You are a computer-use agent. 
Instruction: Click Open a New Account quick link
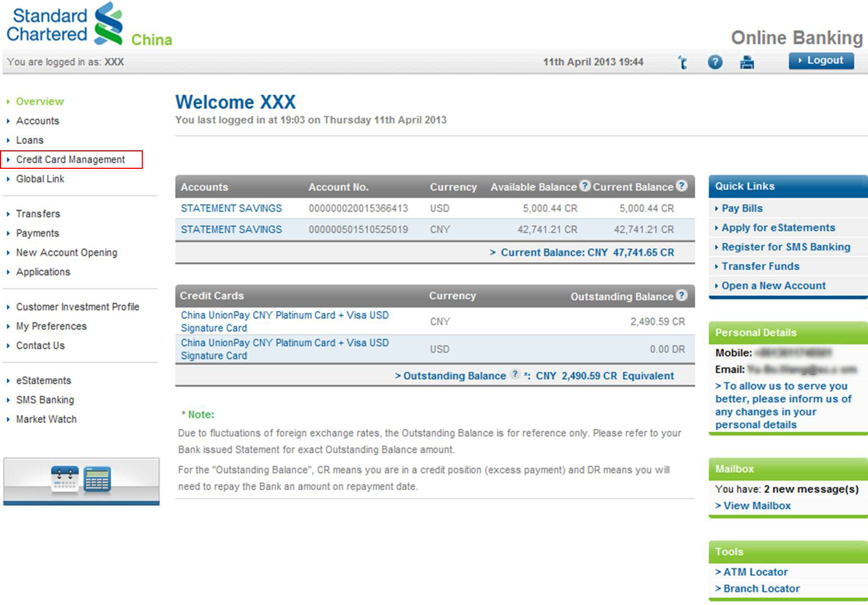[x=773, y=285]
